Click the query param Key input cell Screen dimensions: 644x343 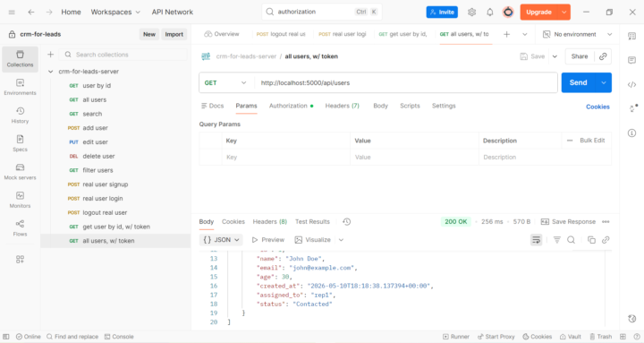click(x=286, y=157)
